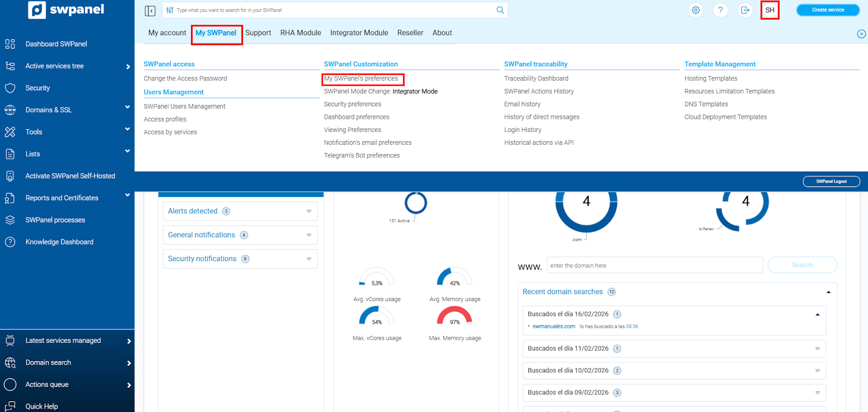Open the SH user avatar menu

769,10
